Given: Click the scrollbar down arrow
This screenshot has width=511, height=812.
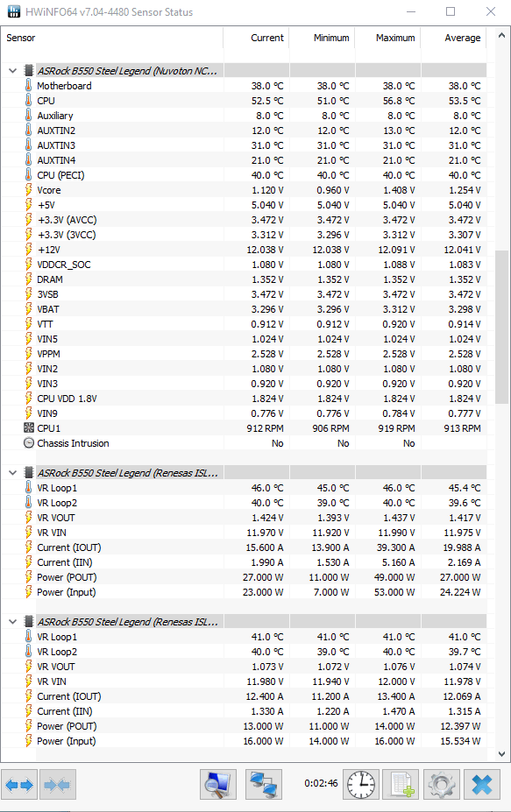Looking at the screenshot, I should click(x=501, y=754).
